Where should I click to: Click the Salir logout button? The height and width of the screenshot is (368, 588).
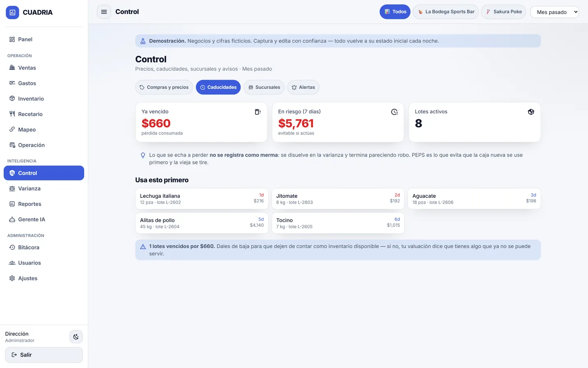pos(44,355)
